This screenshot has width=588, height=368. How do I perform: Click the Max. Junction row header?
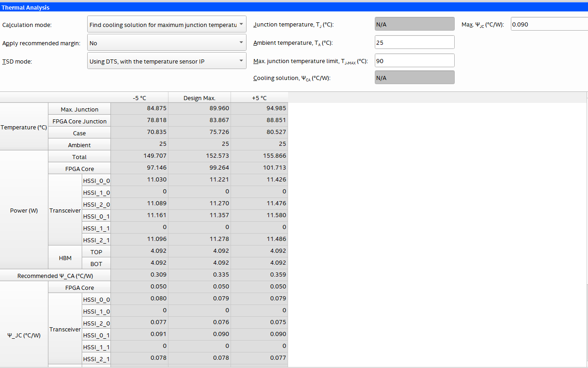pos(79,110)
